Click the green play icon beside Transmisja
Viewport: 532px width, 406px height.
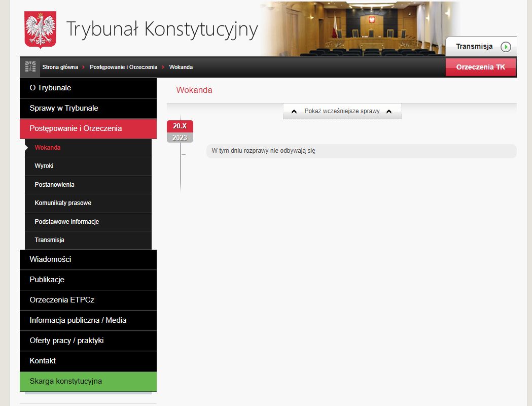coord(506,47)
